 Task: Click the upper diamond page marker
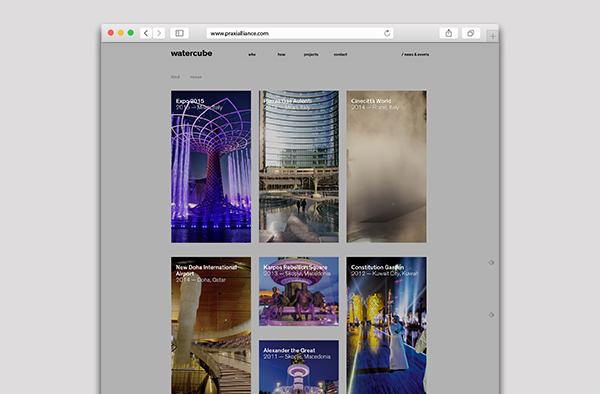pyautogui.click(x=491, y=262)
